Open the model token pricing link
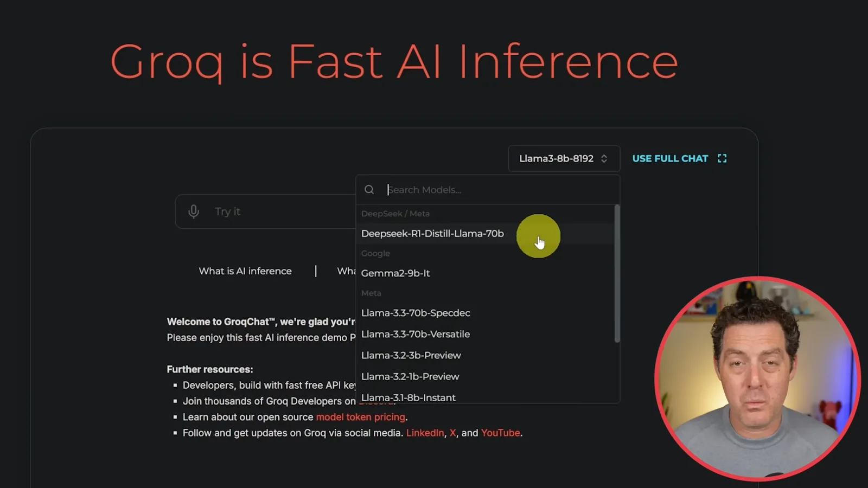The image size is (868, 488). (x=361, y=417)
